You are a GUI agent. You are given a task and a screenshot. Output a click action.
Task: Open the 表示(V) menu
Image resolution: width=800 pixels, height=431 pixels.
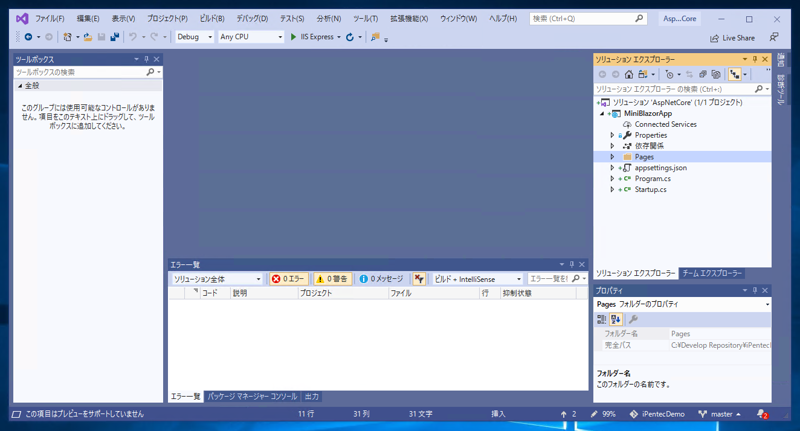(123, 18)
